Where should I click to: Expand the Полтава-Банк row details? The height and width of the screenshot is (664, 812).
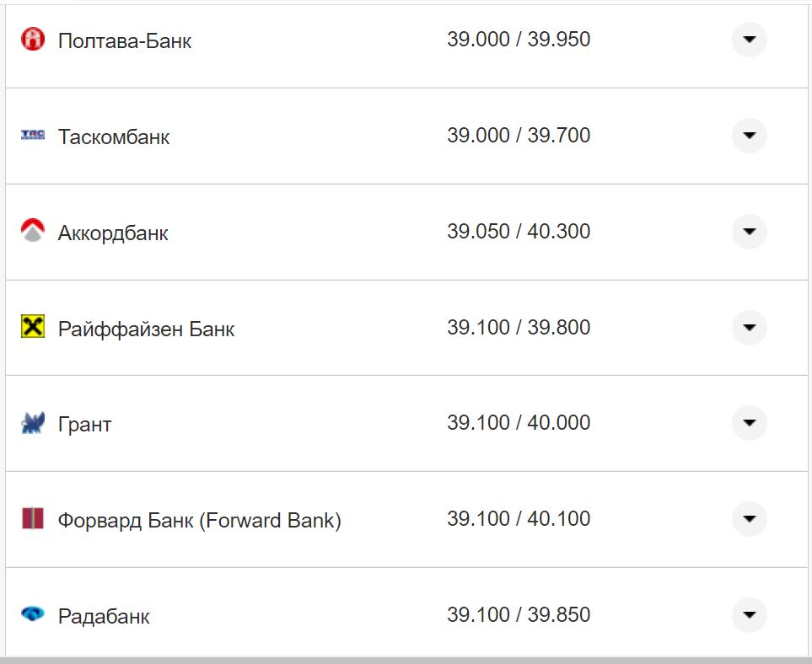click(749, 39)
